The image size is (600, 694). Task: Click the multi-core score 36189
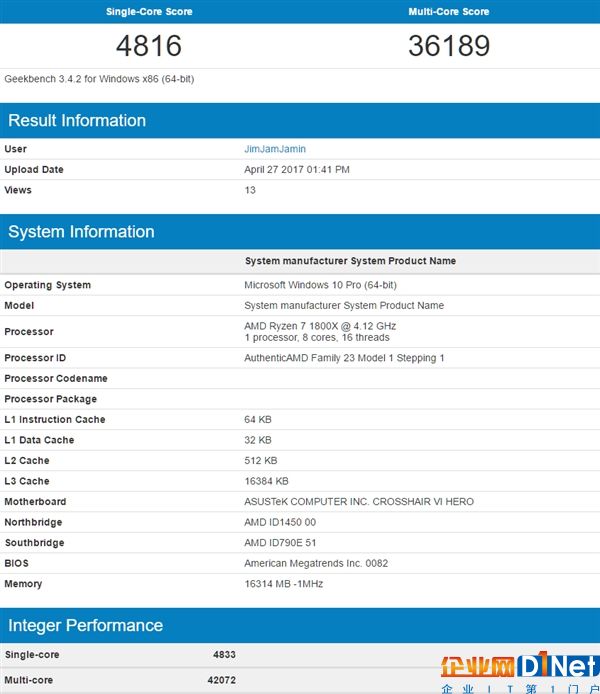[x=449, y=46]
